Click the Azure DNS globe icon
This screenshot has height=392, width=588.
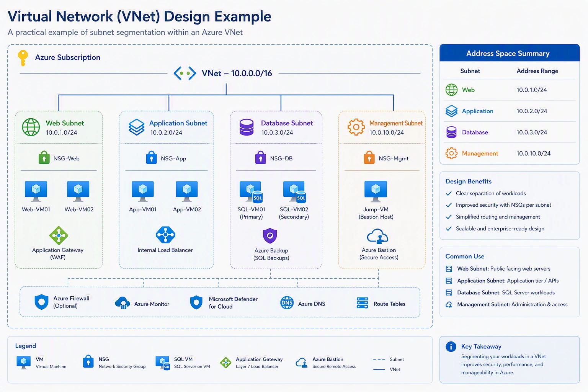pos(287,303)
